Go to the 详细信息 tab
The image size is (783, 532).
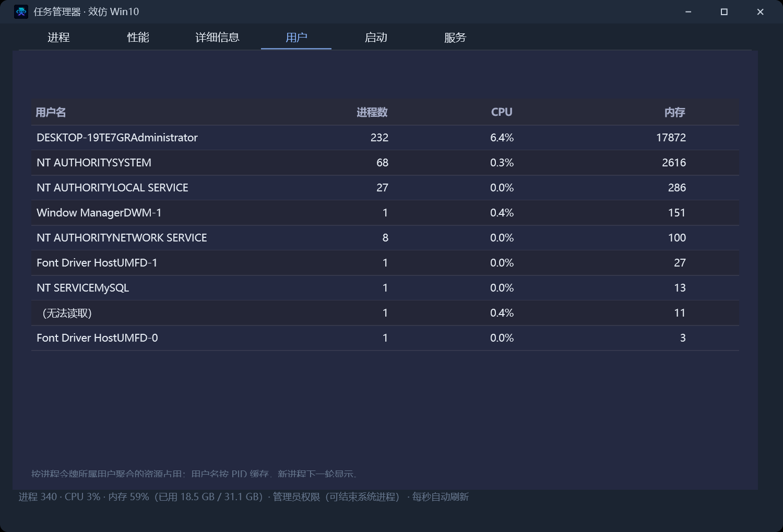click(x=217, y=38)
